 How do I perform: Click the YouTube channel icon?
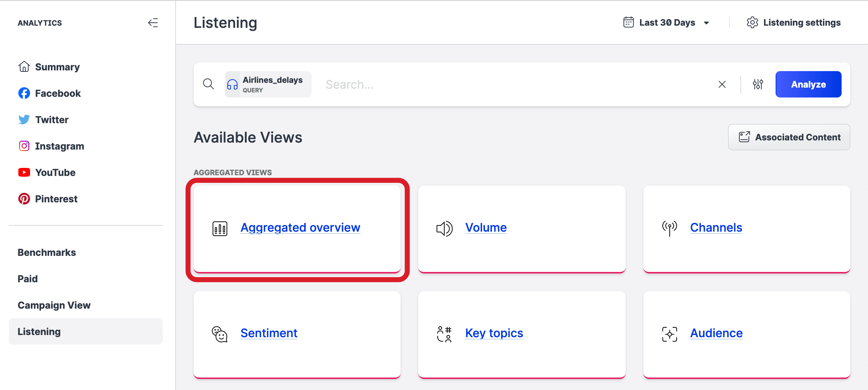(x=23, y=172)
